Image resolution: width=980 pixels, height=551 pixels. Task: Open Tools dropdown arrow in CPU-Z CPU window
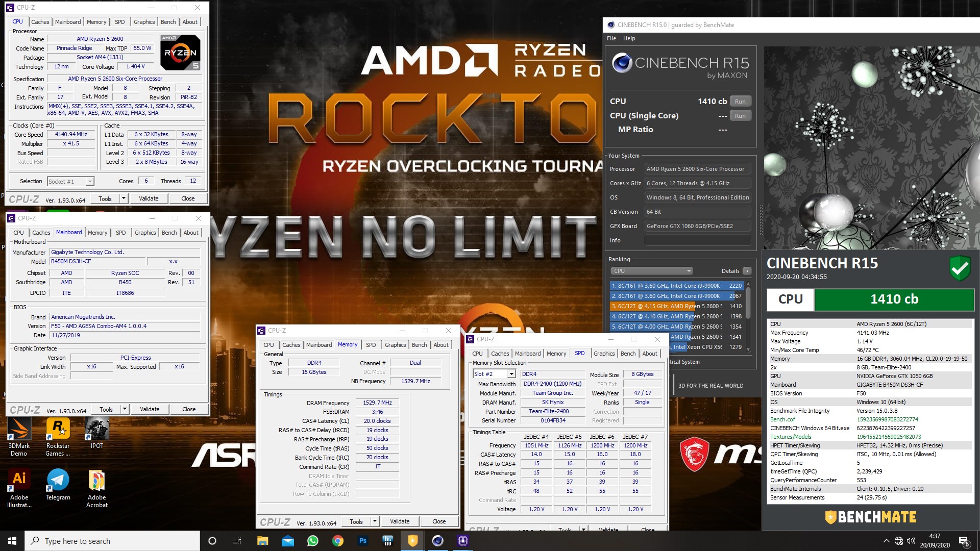coord(124,198)
